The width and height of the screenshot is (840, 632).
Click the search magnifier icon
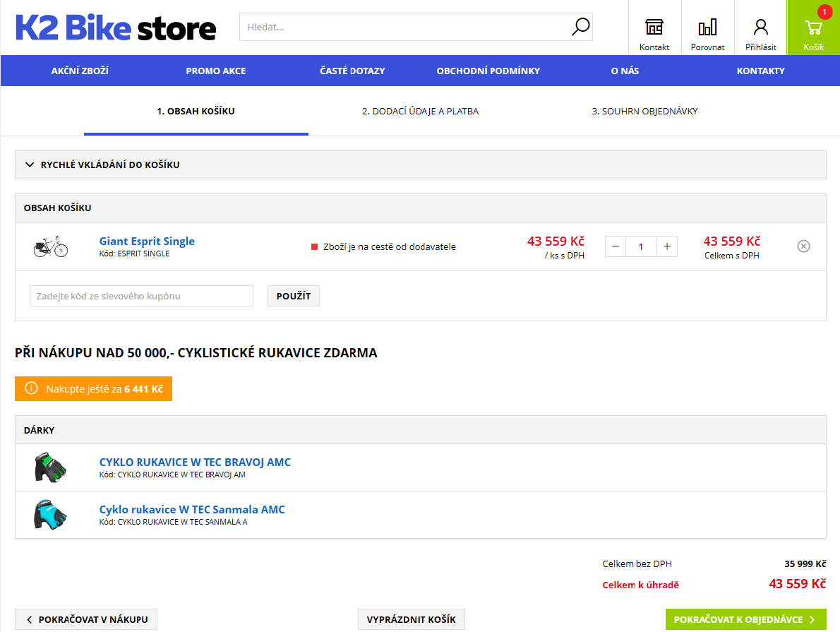(x=580, y=28)
